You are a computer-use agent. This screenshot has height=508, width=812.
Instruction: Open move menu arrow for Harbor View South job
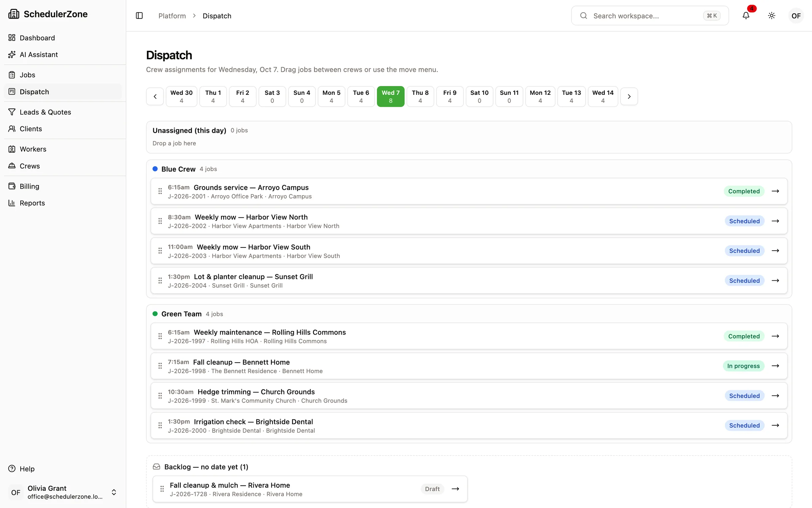point(775,251)
